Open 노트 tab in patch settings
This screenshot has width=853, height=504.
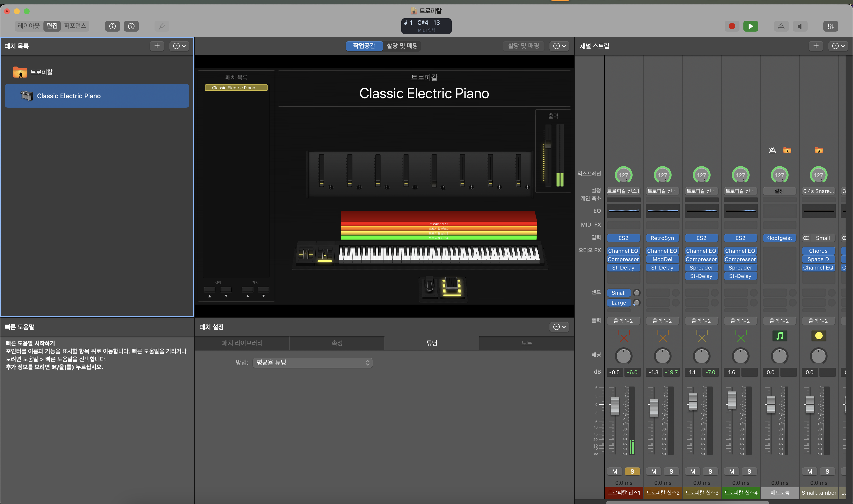pos(526,343)
